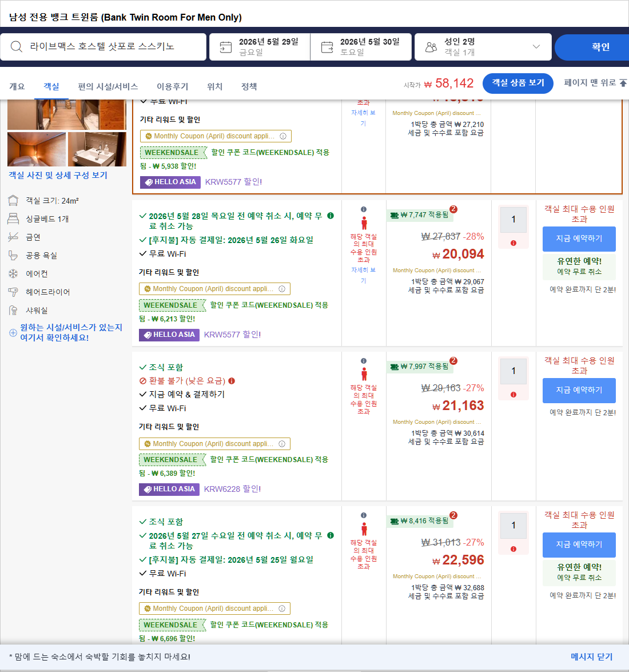The height and width of the screenshot is (672, 629).
Task: Open the 이용후기 tab
Action: pyautogui.click(x=172, y=86)
